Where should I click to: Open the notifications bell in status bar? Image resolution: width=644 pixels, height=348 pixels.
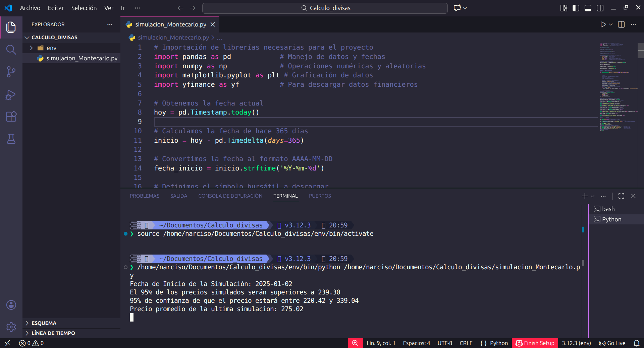[636, 343]
